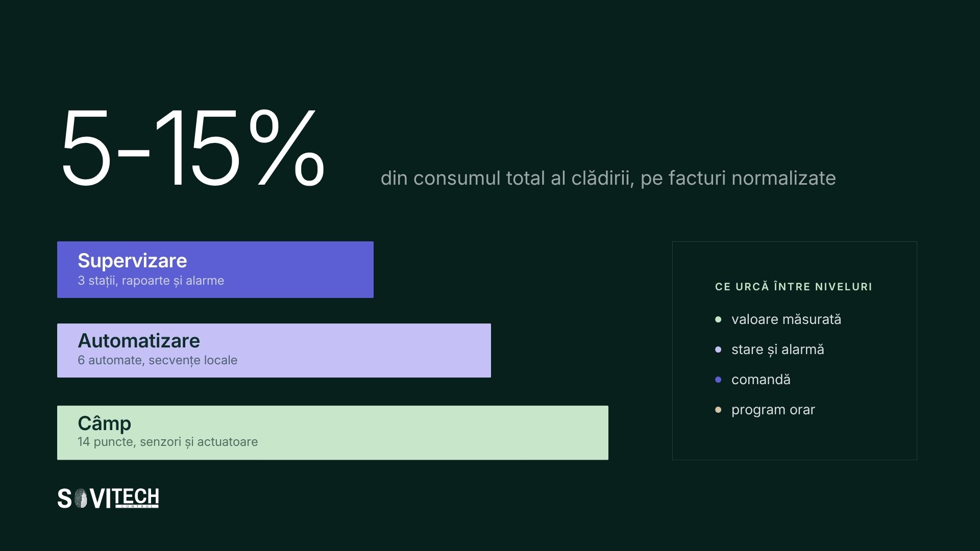The image size is (980, 551).
Task: Click the 'CE URCĂ ÎNTRE NIVELURI' heading
Action: tap(794, 286)
